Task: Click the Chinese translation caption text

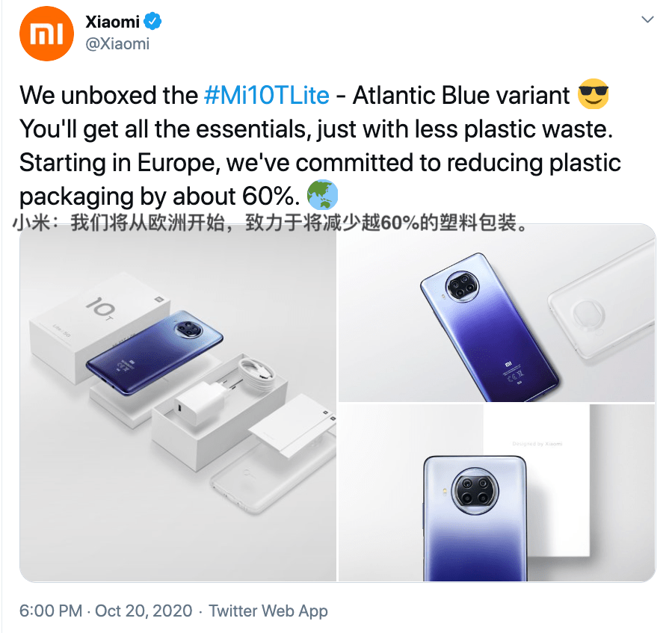Action: coord(270,223)
